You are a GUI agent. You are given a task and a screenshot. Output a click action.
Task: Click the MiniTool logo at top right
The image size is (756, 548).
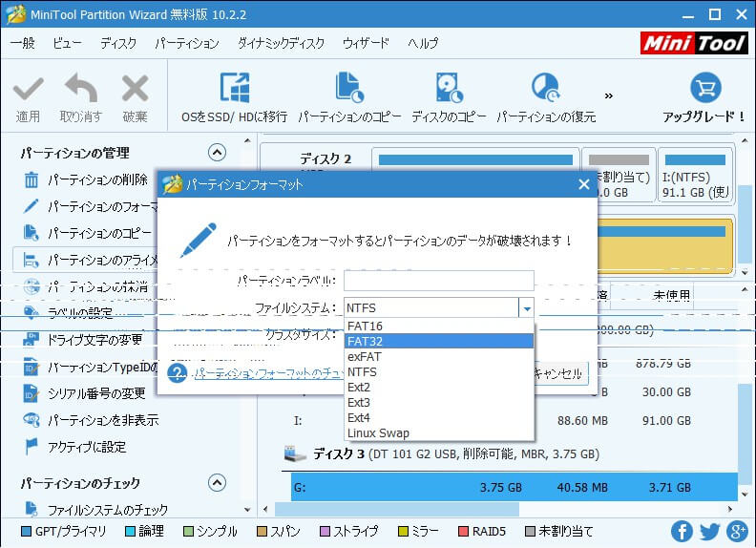(694, 43)
